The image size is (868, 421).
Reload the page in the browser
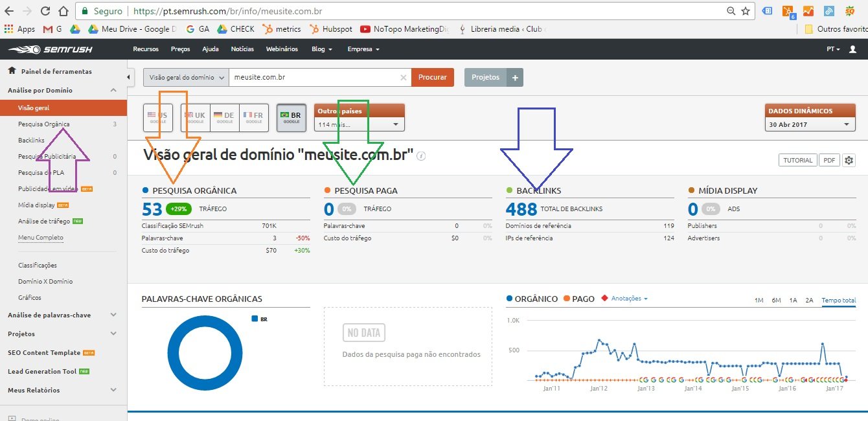click(x=45, y=11)
